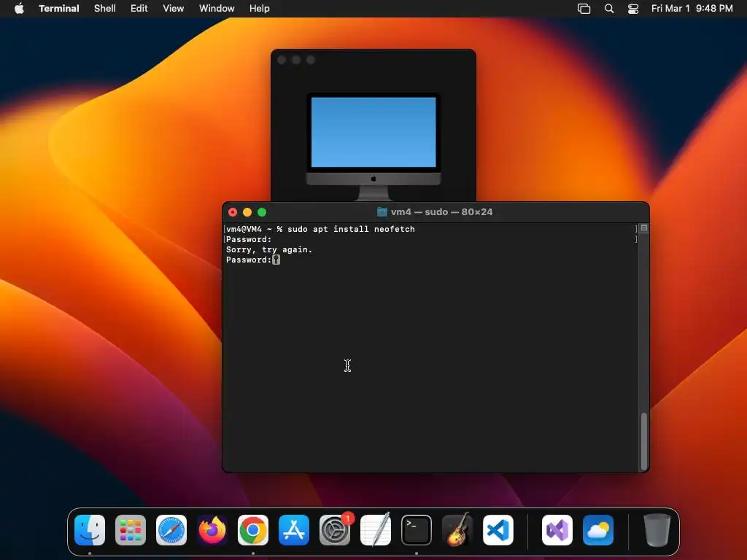Image resolution: width=747 pixels, height=560 pixels.
Task: Click the split pane icon in Terminal
Action: pyautogui.click(x=644, y=228)
